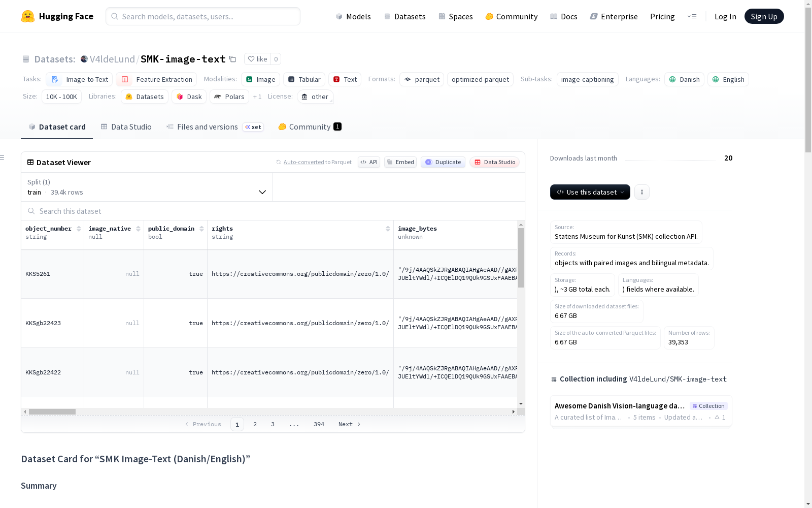812x508 pixels.
Task: Click the Datasets breadcrumb icon near title
Action: coord(26,59)
